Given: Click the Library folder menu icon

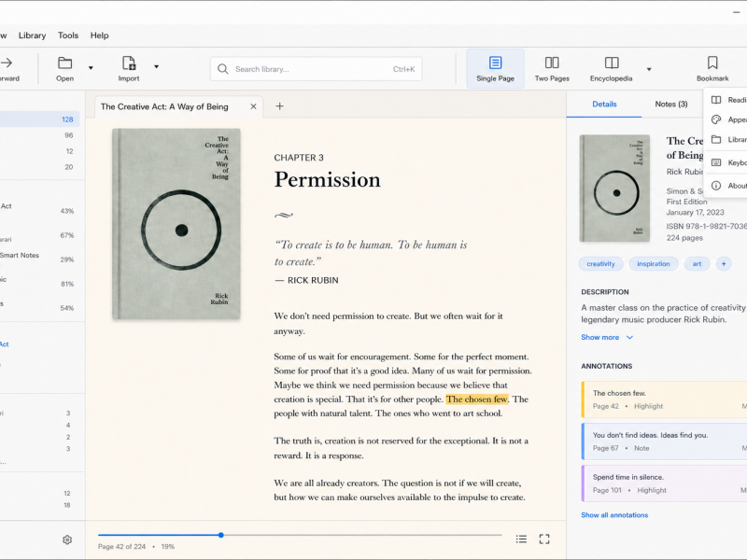Looking at the screenshot, I should 716,139.
